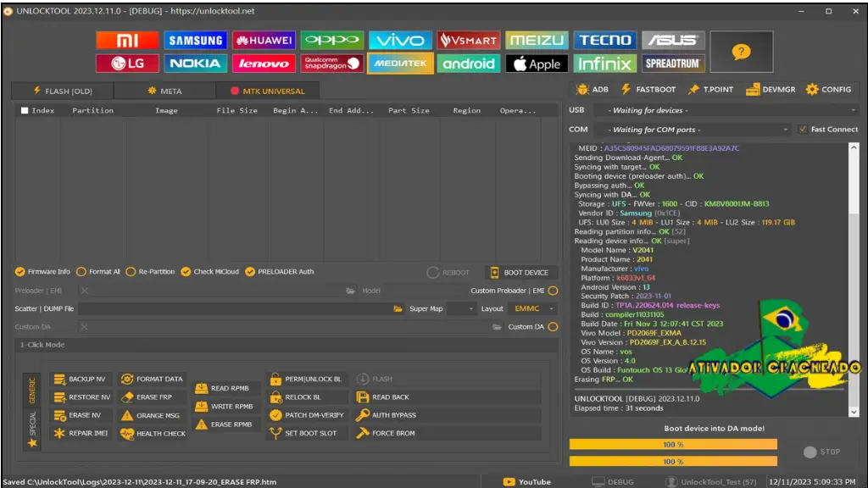This screenshot has height=488, width=868.
Task: Open the ASUS brand tile
Action: tap(673, 41)
